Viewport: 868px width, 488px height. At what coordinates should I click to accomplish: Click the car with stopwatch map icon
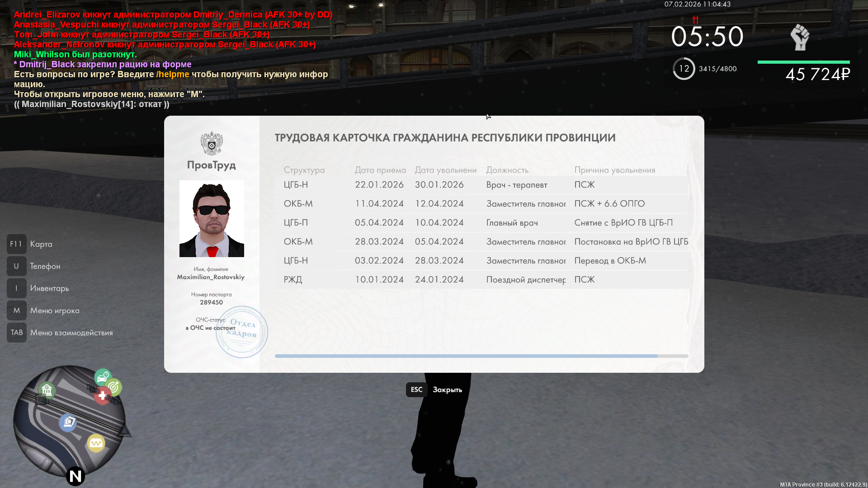[103, 376]
